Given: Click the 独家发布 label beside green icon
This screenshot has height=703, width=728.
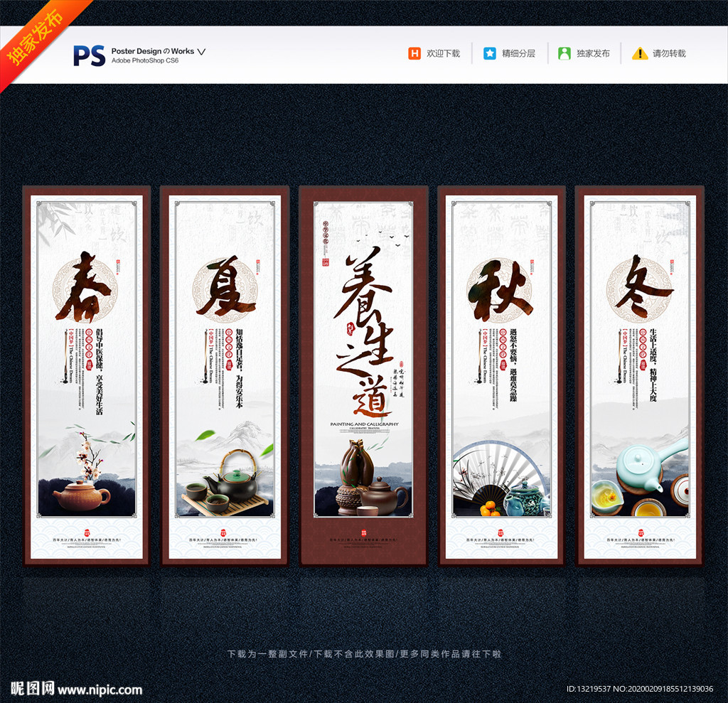Looking at the screenshot, I should click(594, 53).
